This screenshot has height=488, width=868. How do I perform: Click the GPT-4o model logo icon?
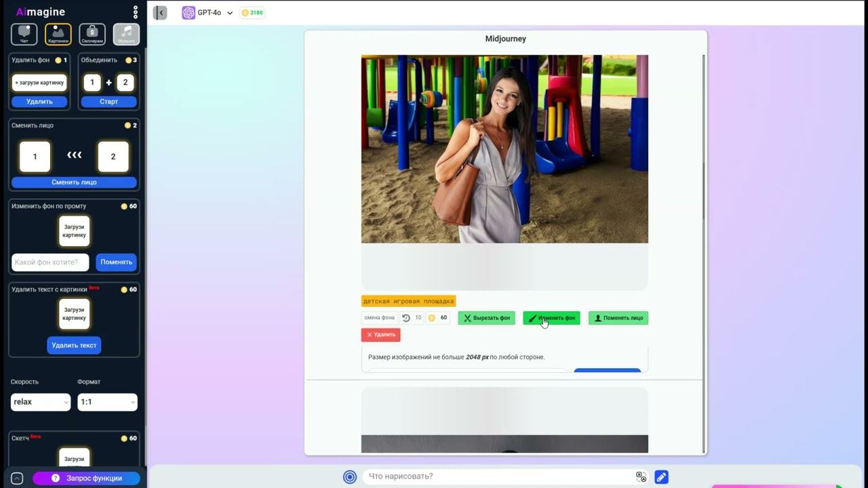[x=189, y=13]
